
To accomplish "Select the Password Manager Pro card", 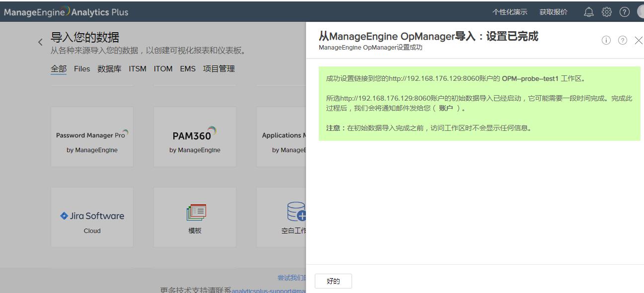I will click(x=92, y=136).
